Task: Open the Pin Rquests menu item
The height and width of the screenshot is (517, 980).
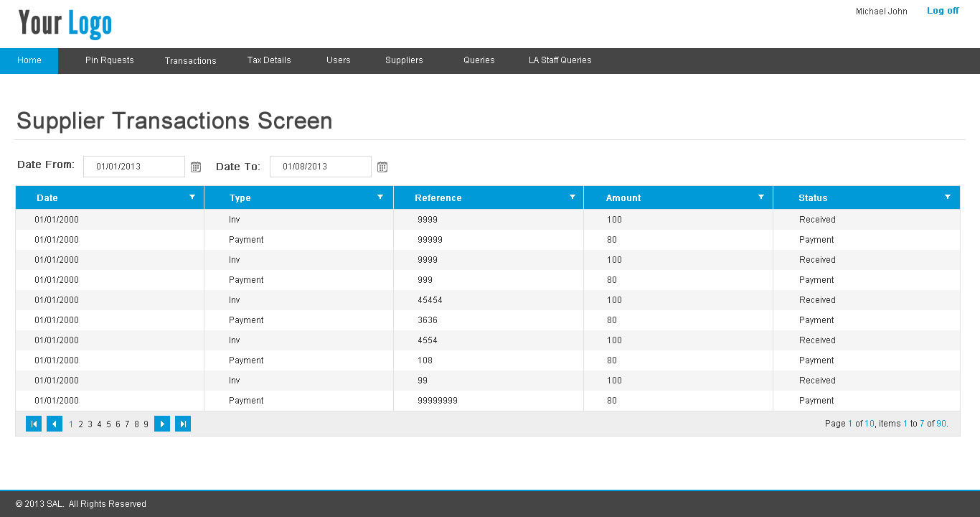Action: pos(110,60)
